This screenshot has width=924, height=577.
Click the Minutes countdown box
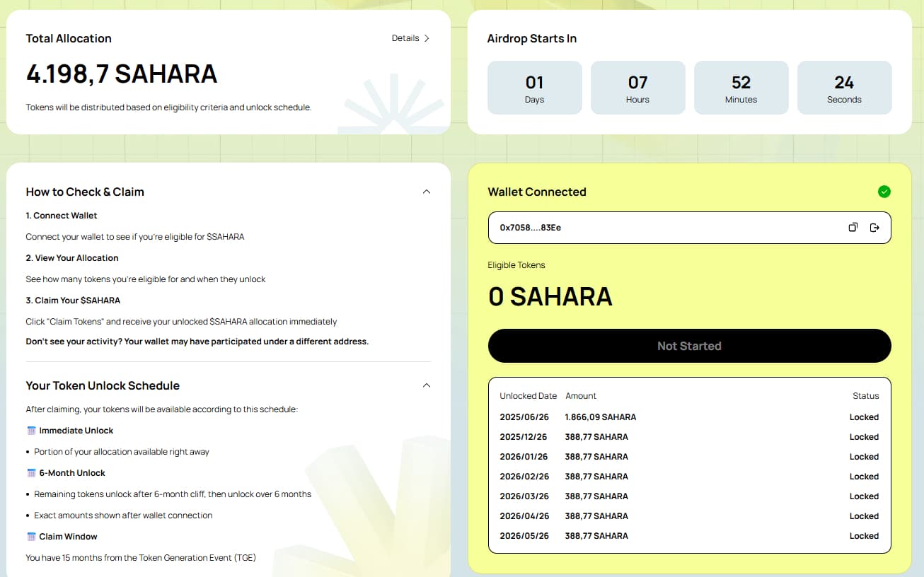(741, 88)
